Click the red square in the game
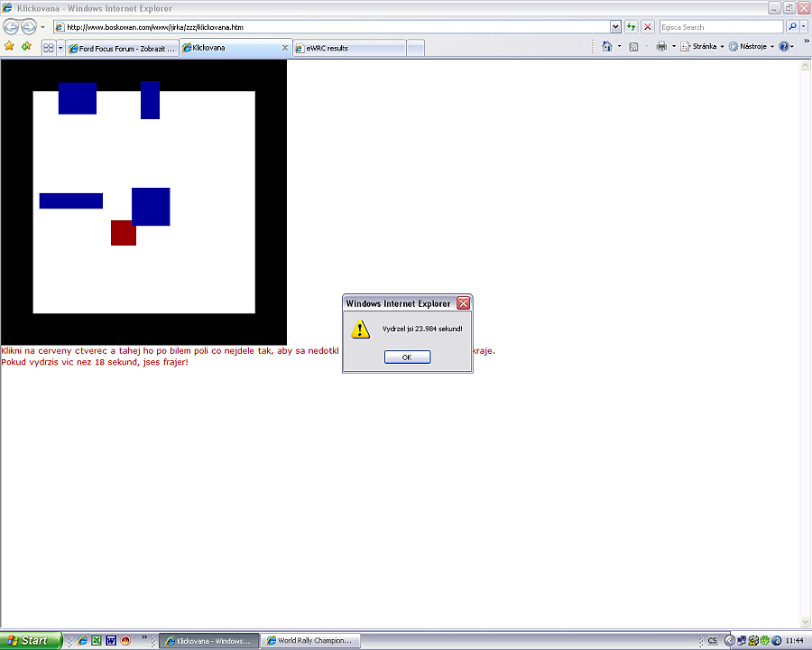812x650 pixels. pyautogui.click(x=123, y=234)
